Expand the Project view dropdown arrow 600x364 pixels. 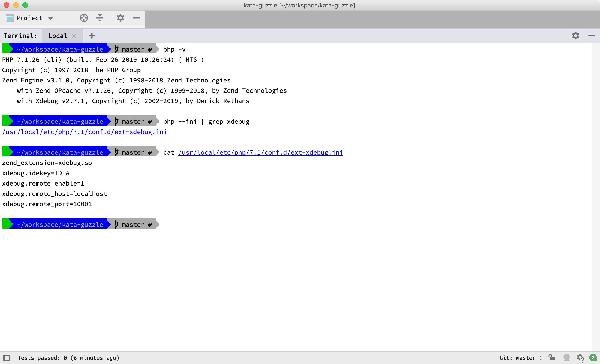[51, 19]
